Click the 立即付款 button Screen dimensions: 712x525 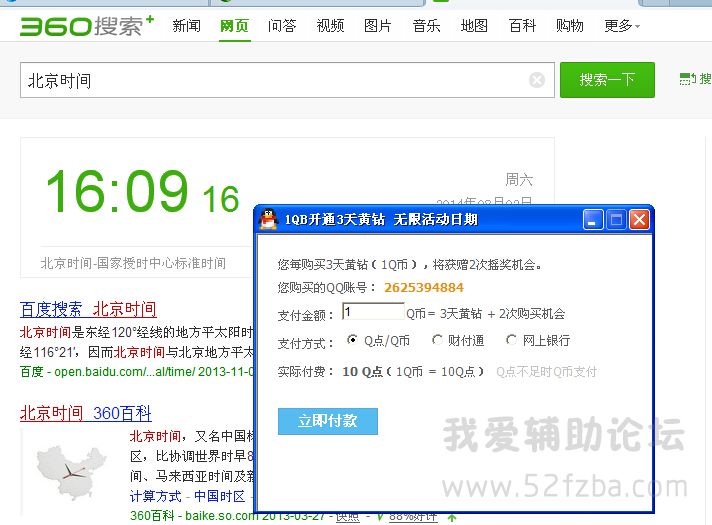(327, 421)
